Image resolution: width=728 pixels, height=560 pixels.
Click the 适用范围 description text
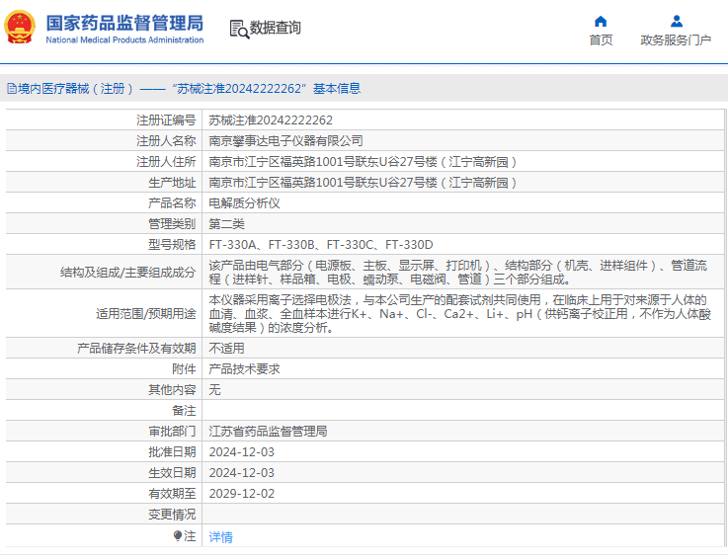(459, 313)
